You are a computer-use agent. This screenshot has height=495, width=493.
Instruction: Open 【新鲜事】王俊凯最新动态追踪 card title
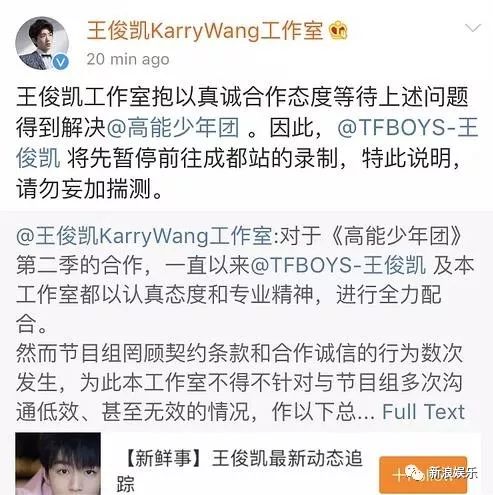pyautogui.click(x=239, y=470)
